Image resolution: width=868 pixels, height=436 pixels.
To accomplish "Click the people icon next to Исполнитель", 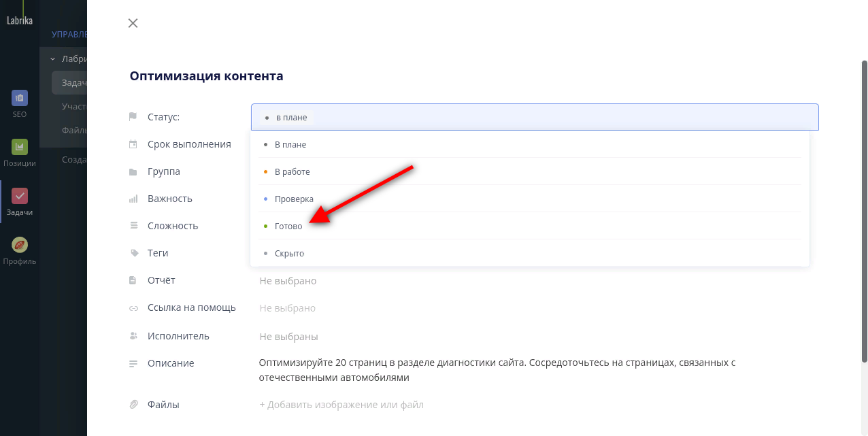I will coord(133,336).
